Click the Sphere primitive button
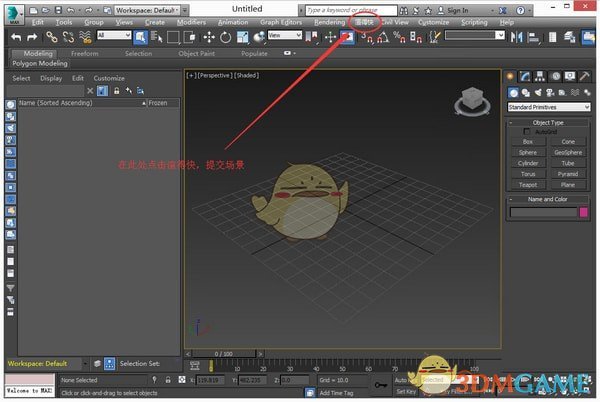 click(x=528, y=152)
